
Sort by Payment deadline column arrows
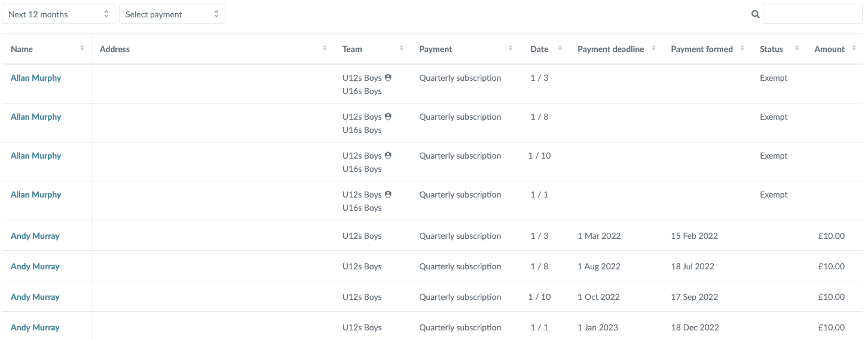click(x=653, y=48)
